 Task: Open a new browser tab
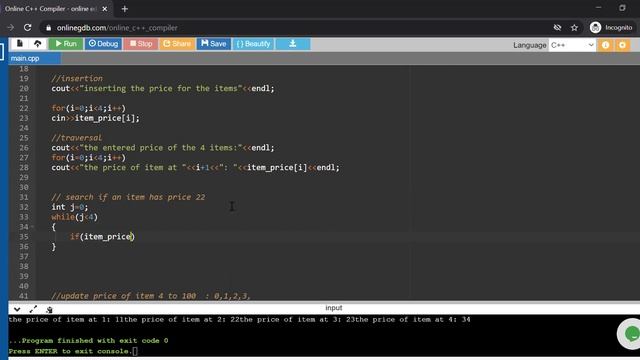pyautogui.click(x=124, y=9)
